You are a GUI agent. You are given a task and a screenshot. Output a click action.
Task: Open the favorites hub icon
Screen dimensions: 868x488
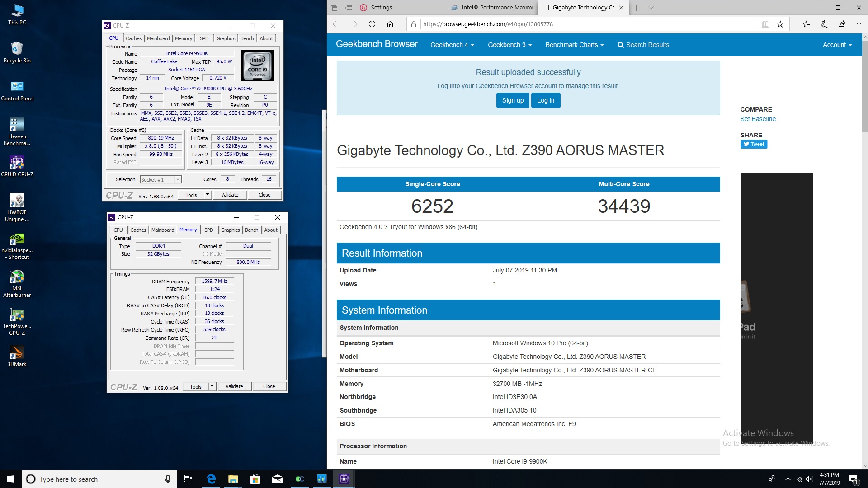(806, 24)
